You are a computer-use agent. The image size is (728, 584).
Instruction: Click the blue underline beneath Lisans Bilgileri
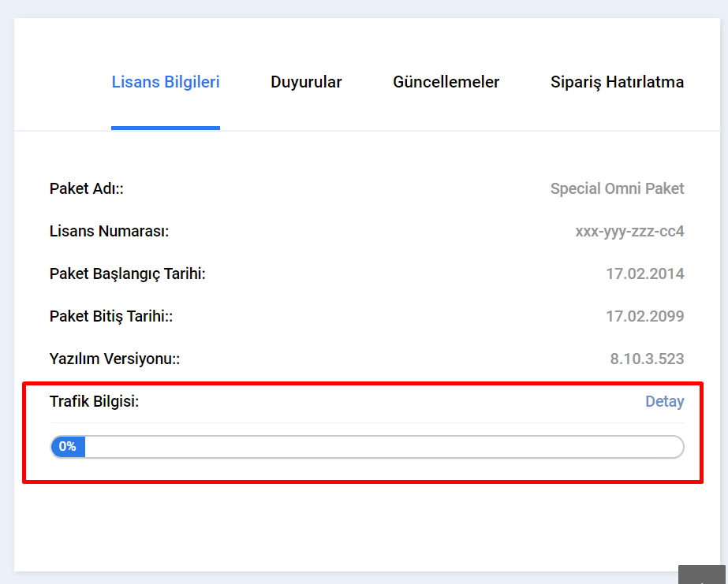pyautogui.click(x=166, y=128)
